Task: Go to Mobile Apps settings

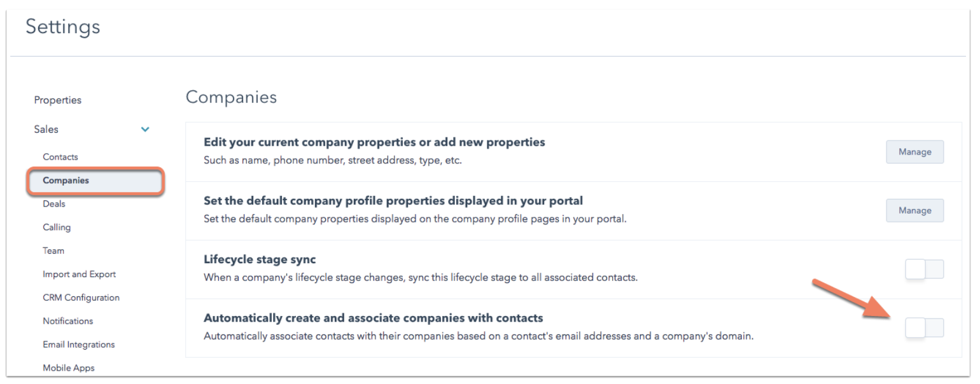Action: point(69,368)
